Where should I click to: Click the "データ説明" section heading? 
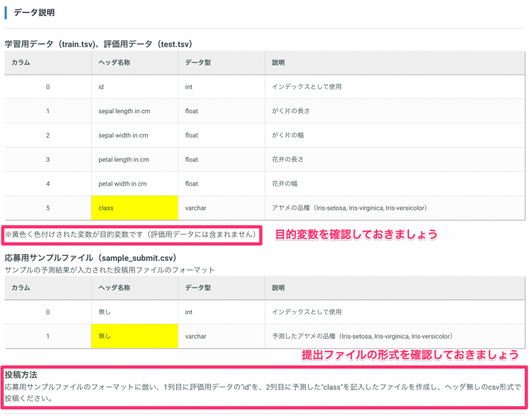click(x=34, y=13)
